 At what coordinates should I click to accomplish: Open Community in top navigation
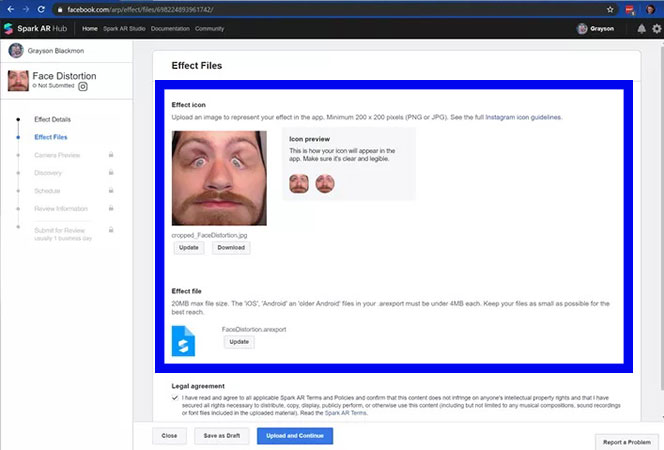[210, 28]
